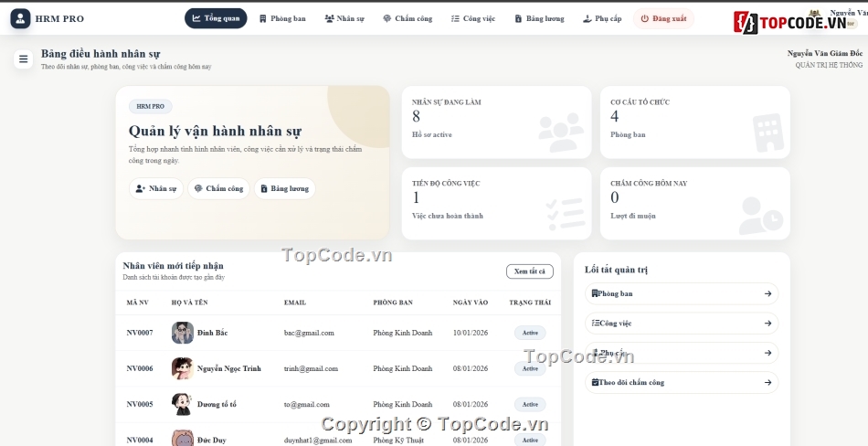The width and height of the screenshot is (868, 446).
Task: Click Active badge for Dương tố tố
Action: [x=530, y=405]
